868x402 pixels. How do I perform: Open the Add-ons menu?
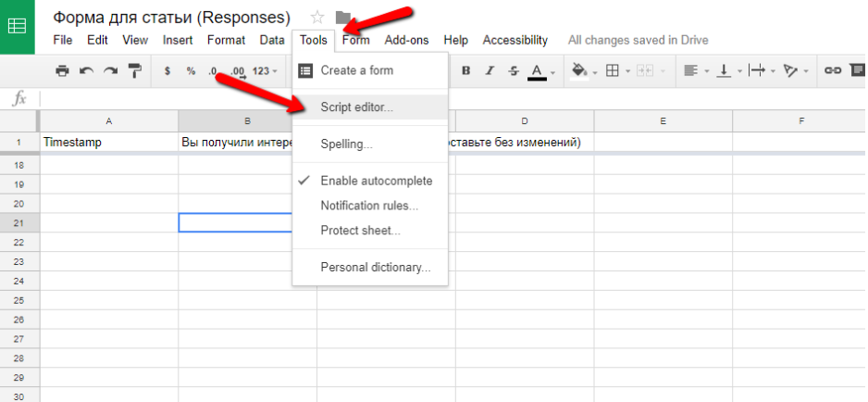coord(407,40)
